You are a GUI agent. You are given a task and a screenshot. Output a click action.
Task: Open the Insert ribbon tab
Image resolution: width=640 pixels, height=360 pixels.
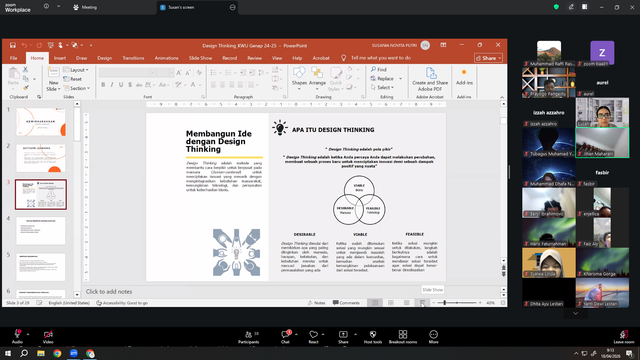click(60, 58)
